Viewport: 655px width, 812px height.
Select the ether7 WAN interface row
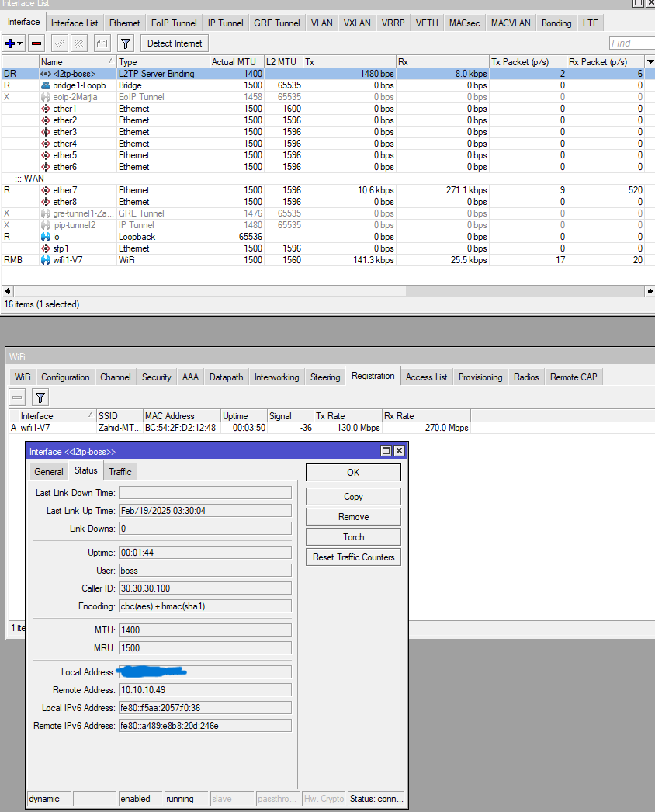[x=65, y=190]
